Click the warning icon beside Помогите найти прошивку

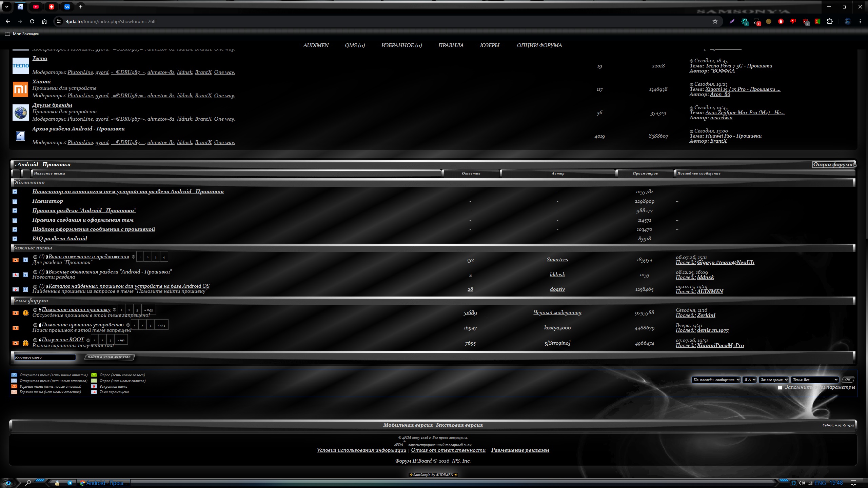tap(25, 312)
